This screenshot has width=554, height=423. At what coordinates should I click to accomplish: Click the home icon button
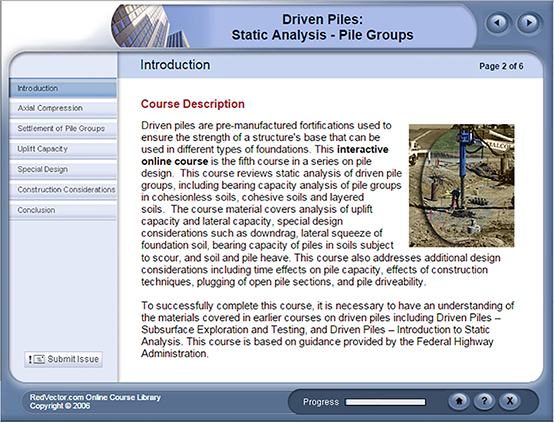pos(459,401)
